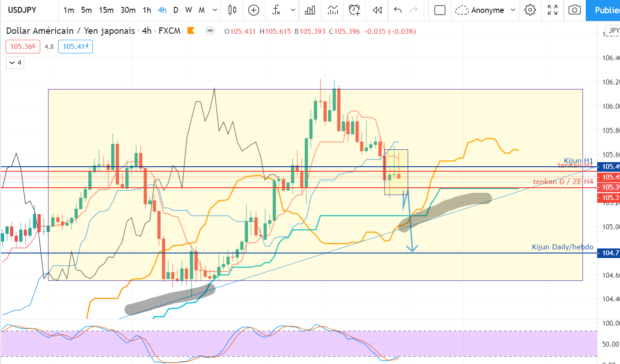This screenshot has height=364, width=620.
Task: Click the 104.60 price axis label
Action: click(611, 275)
